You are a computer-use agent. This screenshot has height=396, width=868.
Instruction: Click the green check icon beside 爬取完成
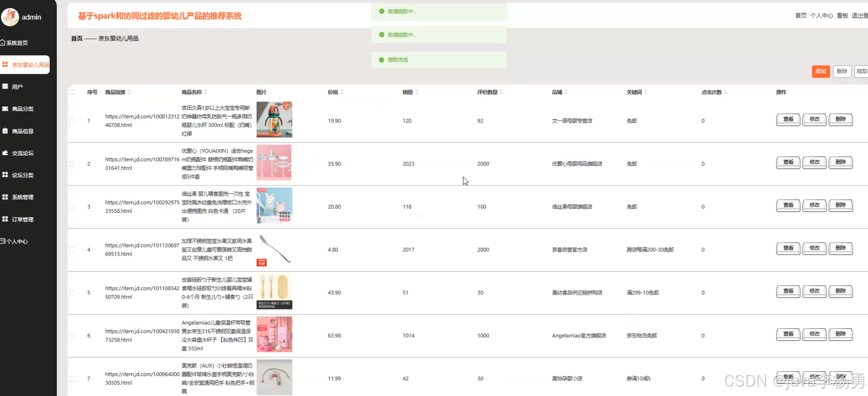click(382, 60)
